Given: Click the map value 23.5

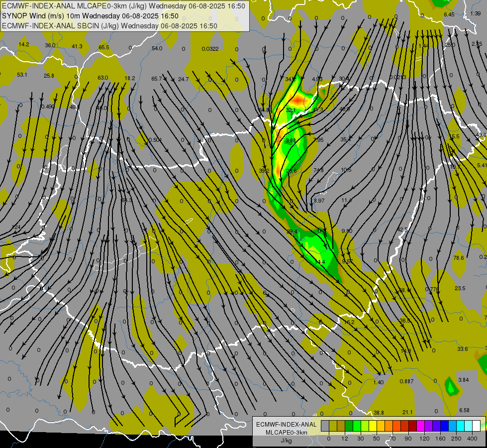Looking at the screenshot, I should point(460,288).
